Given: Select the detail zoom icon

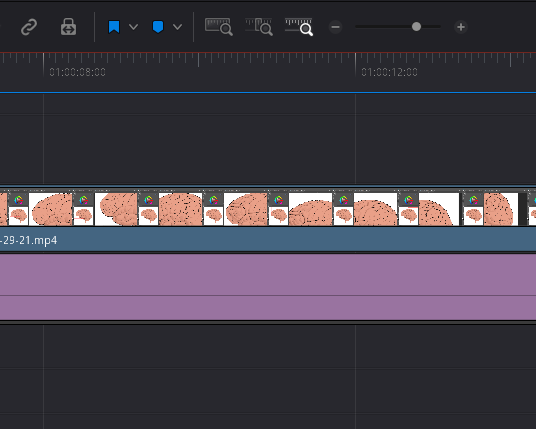Looking at the screenshot, I should [x=259, y=27].
